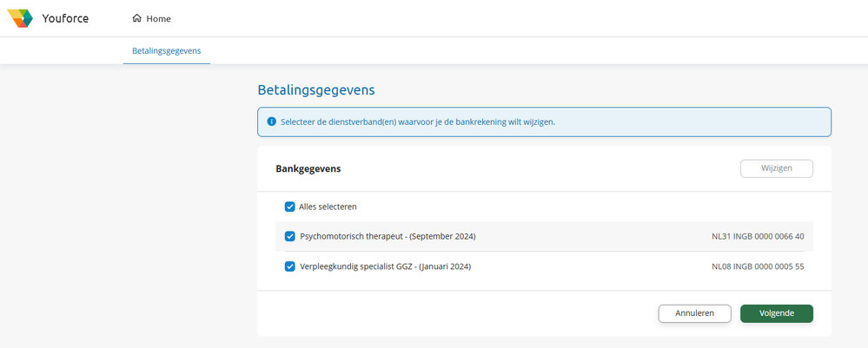Click the Youforce brand name text

65,18
